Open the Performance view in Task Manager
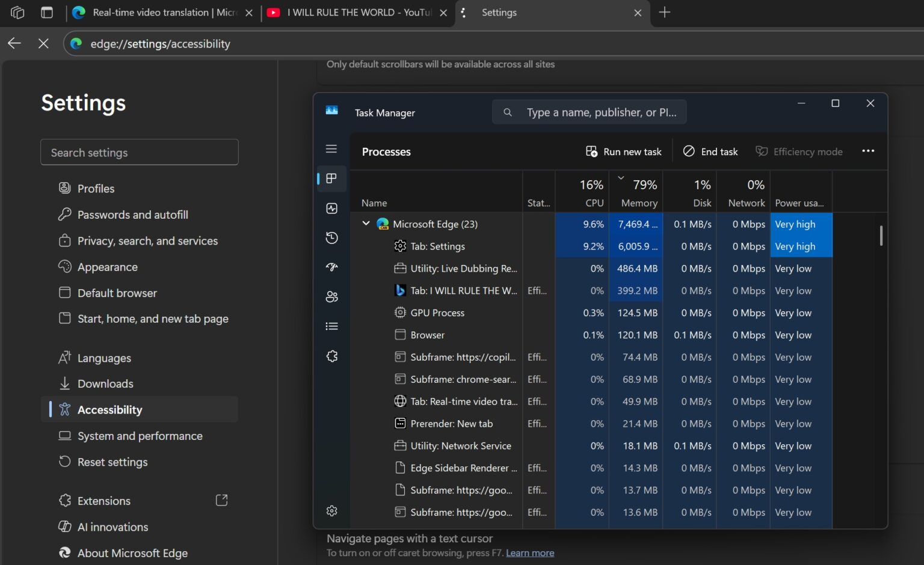This screenshot has width=924, height=565. [x=331, y=208]
